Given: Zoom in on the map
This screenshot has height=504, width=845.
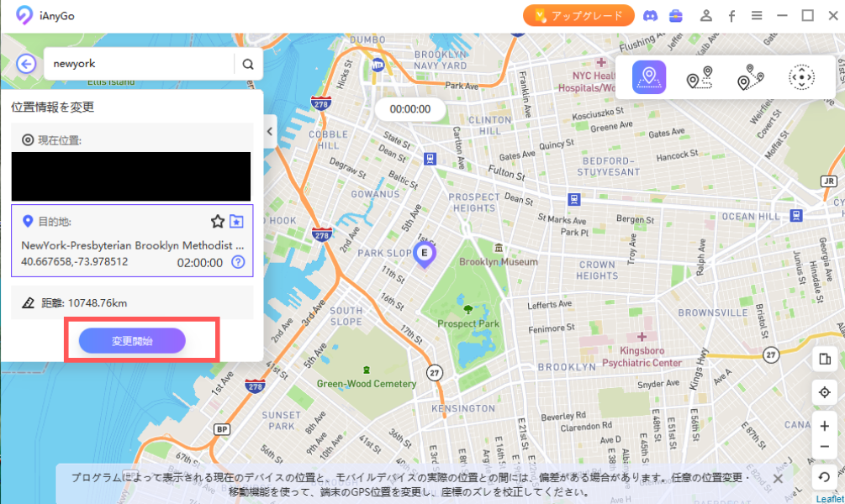Looking at the screenshot, I should tap(825, 426).
